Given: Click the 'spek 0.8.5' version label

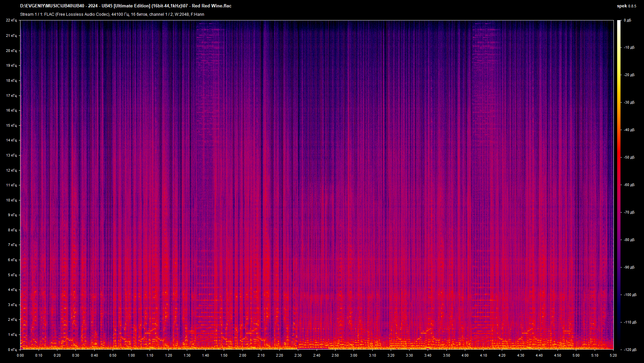Looking at the screenshot, I should 627,6.
